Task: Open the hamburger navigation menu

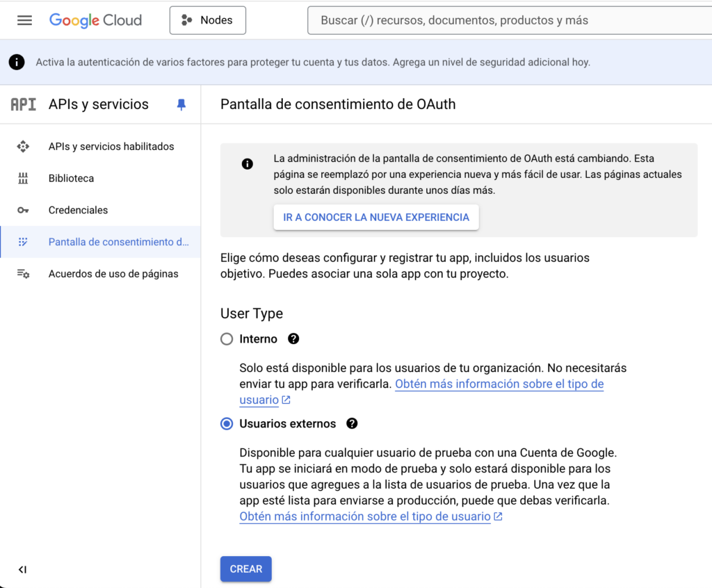Action: pyautogui.click(x=24, y=20)
